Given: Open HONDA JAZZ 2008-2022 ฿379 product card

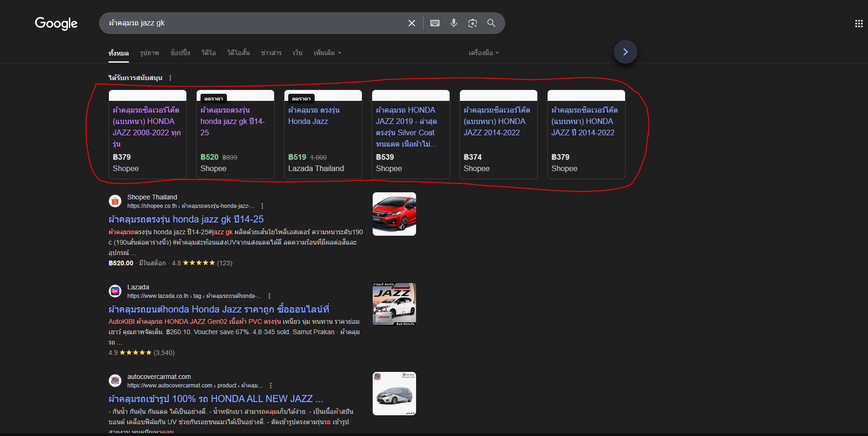Looking at the screenshot, I should [x=148, y=134].
